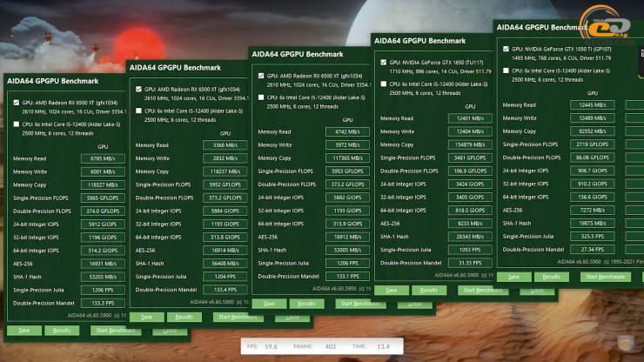Toggle CPU i5-12400 checkbox in middle benchmark window
This screenshot has width=644, height=362.
pos(261,97)
